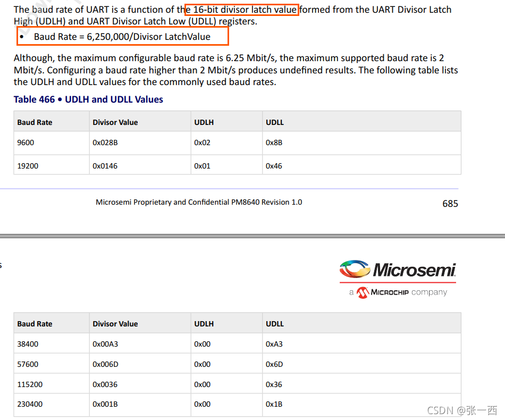The image size is (505, 420).
Task: Click the 0x0036 divisor value cell
Action: pyautogui.click(x=140, y=384)
